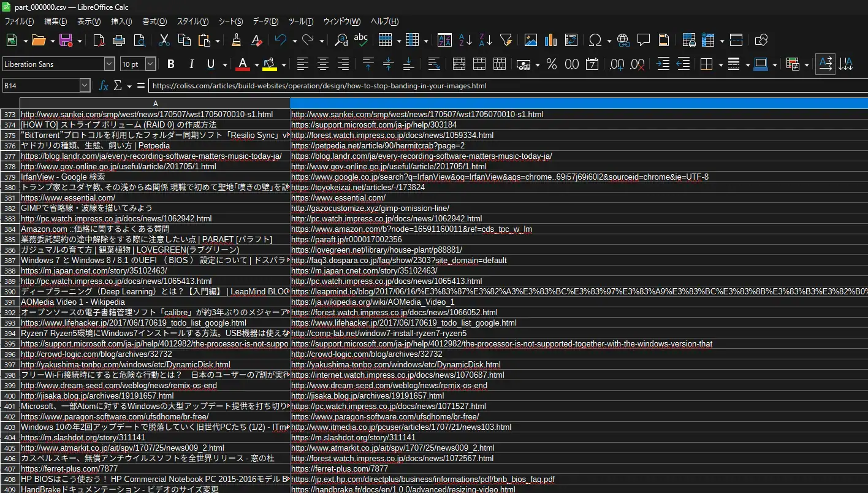Expand the Name Box dropdown arrow

point(85,86)
